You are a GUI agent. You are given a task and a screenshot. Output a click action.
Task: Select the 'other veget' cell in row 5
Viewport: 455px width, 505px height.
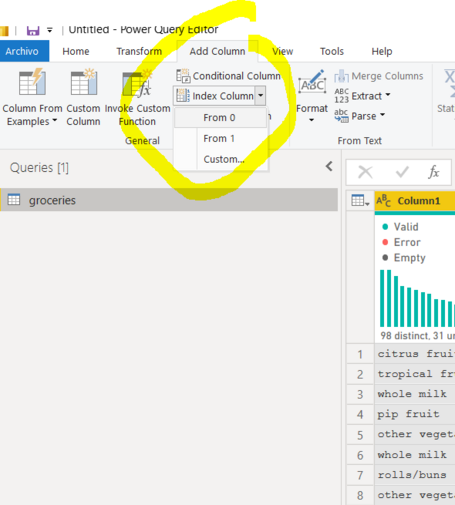[x=415, y=435]
